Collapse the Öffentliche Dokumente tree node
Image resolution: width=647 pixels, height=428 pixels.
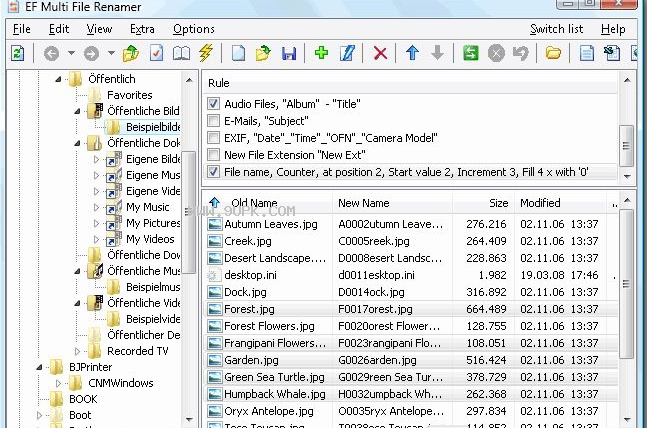77,143
